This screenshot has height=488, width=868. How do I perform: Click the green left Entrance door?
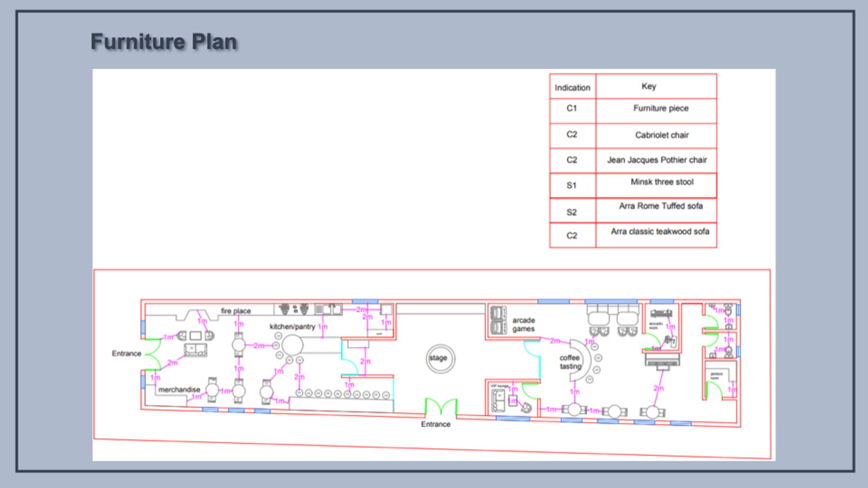pos(153,354)
